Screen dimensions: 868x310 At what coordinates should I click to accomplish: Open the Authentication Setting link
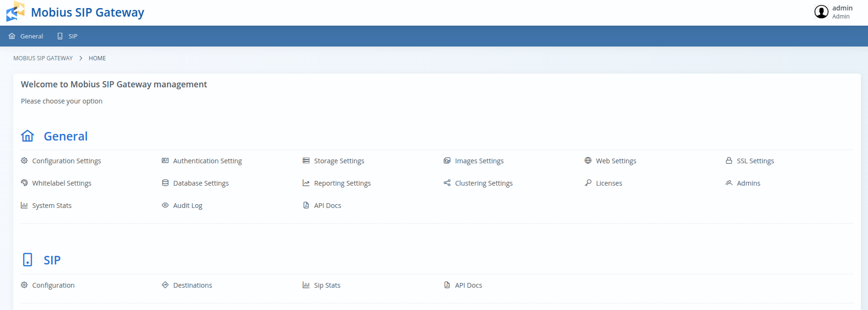(x=207, y=161)
